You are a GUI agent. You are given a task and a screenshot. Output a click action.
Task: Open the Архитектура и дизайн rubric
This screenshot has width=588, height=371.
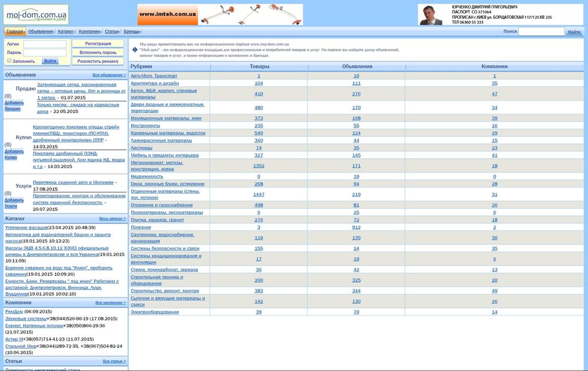point(155,83)
